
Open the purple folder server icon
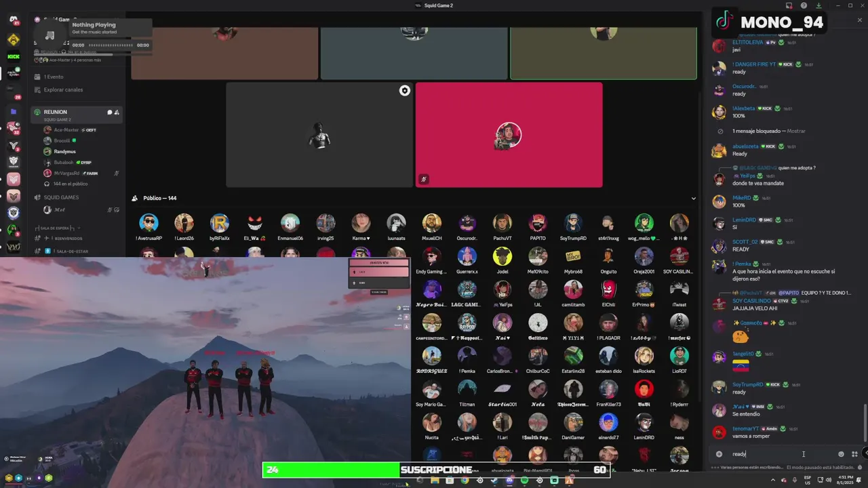point(13,111)
